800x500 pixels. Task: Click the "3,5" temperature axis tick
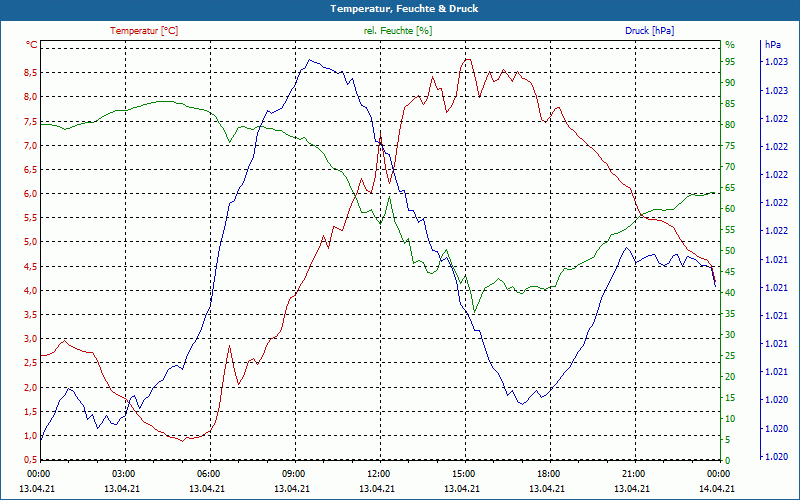tap(30, 315)
